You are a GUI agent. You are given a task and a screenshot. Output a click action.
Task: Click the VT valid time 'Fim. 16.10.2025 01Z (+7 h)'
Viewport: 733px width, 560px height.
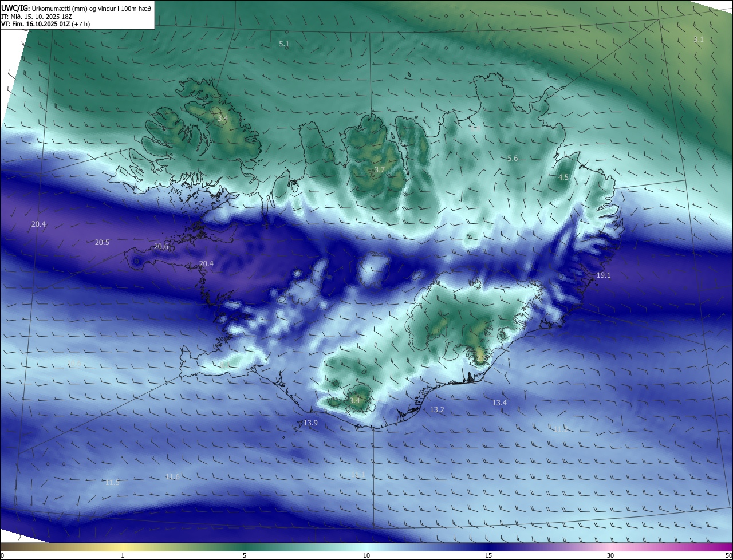click(46, 23)
